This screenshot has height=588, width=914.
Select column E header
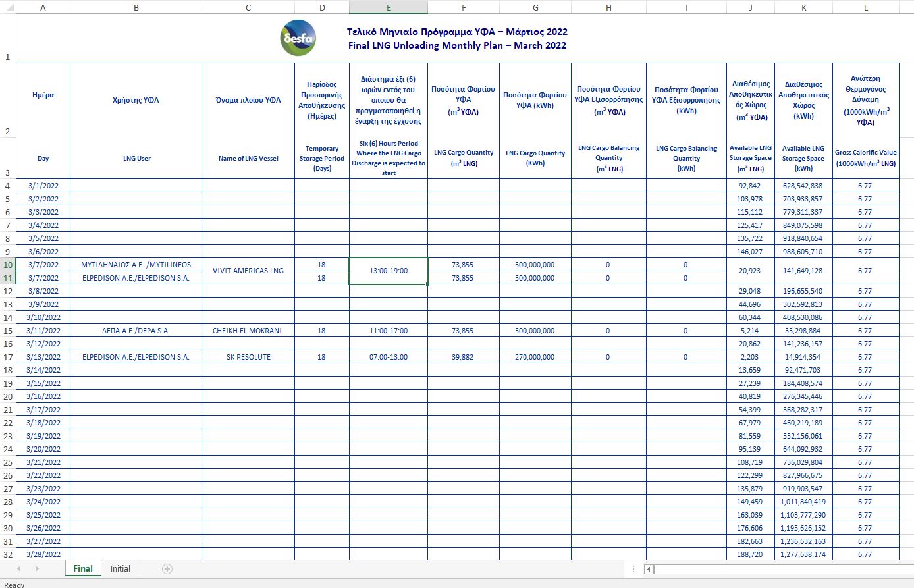point(389,7)
